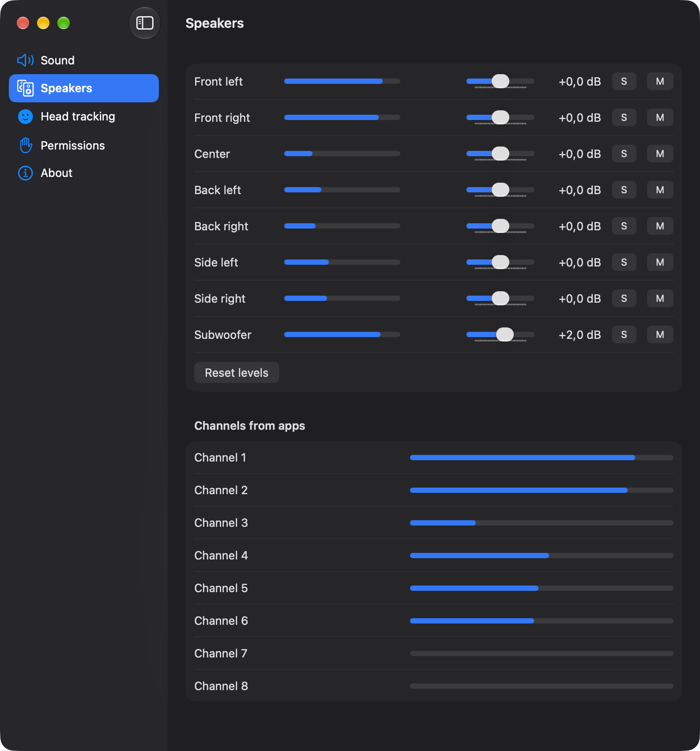Mute the Front right speaker
The width and height of the screenshot is (700, 751).
tap(660, 117)
